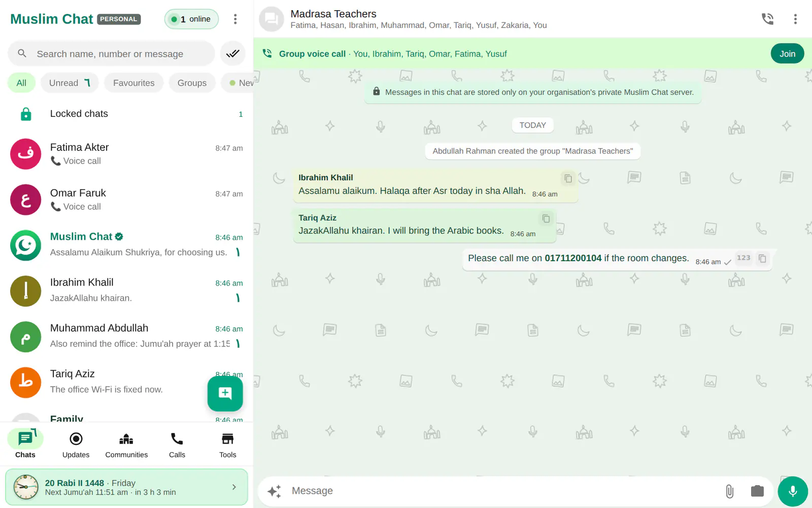This screenshot has height=508, width=812.
Task: Copy Tariq Aziz's Arabic books message
Action: click(546, 218)
